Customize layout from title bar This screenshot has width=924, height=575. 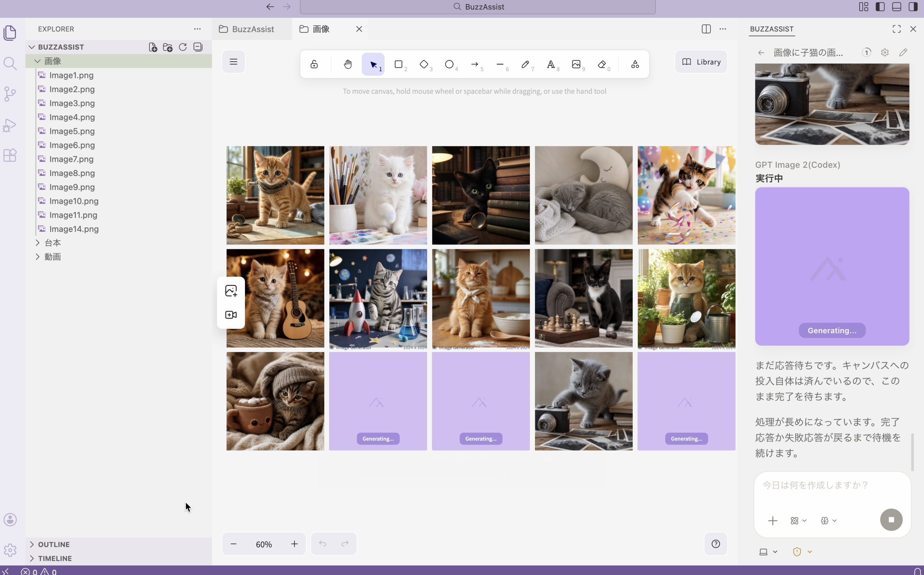click(864, 7)
